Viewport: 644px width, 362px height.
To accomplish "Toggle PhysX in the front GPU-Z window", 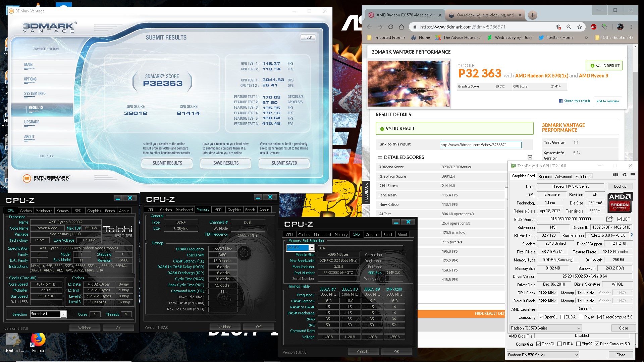I will click(x=581, y=317).
